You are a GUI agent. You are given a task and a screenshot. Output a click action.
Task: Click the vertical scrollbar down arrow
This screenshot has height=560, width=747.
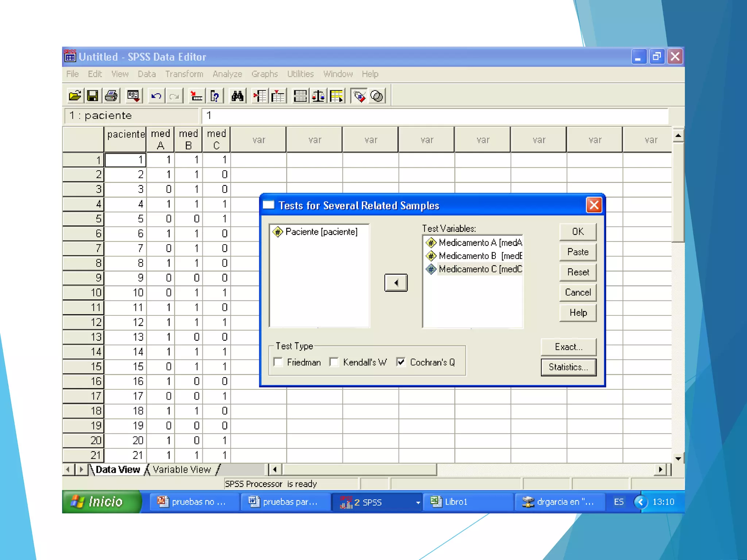tap(678, 459)
